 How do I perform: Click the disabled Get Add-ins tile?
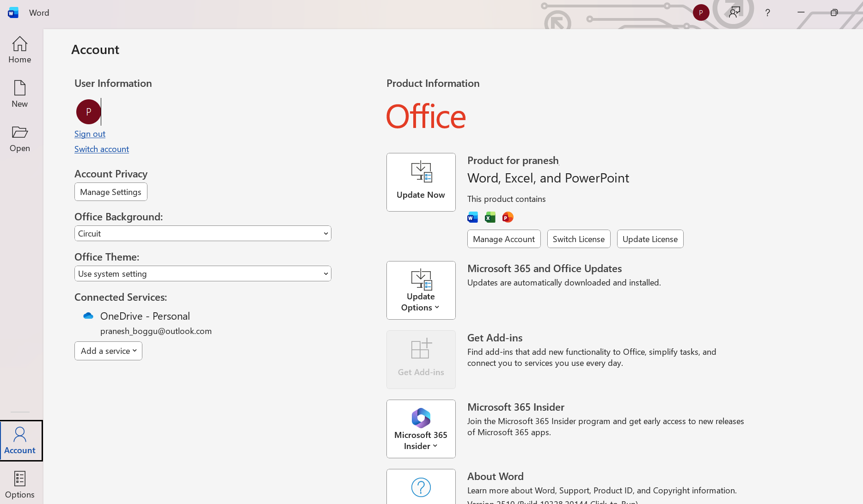[421, 359]
